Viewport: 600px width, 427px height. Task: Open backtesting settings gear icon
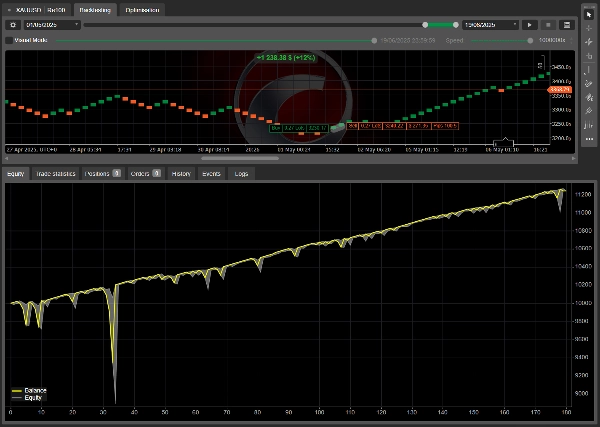12,24
